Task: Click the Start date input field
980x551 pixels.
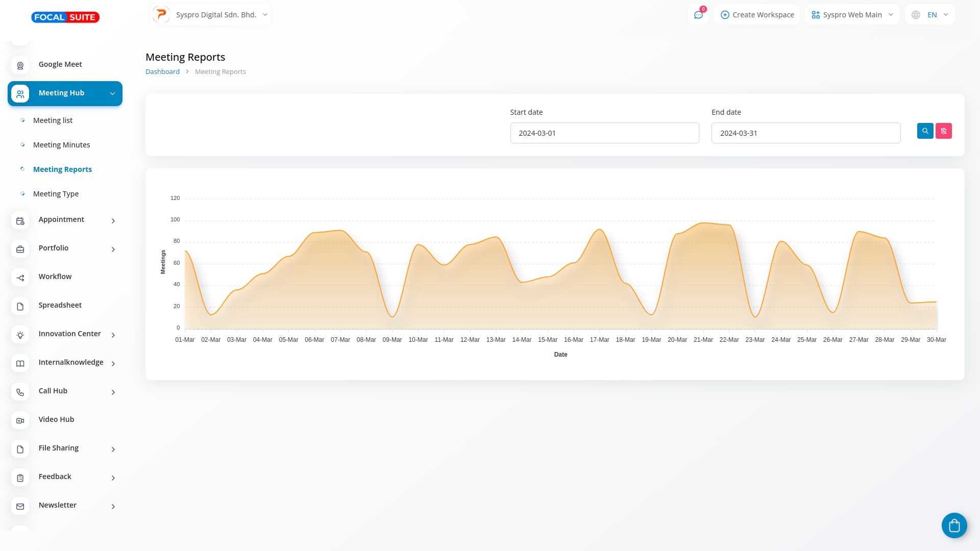Action: [x=604, y=133]
